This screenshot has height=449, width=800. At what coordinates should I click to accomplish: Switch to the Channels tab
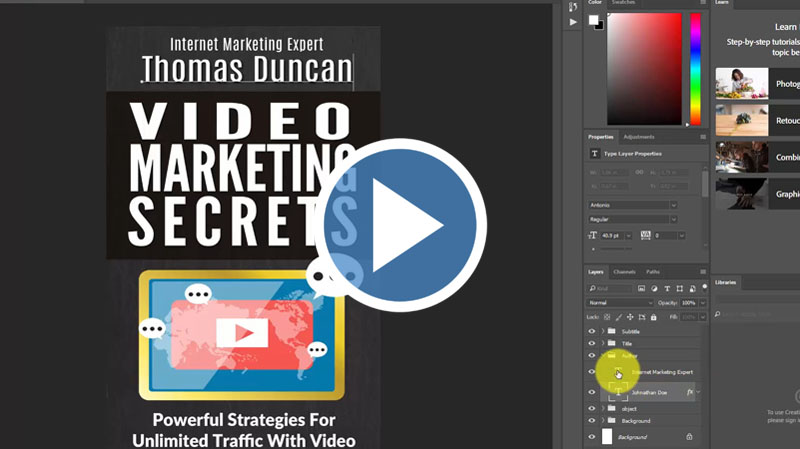(624, 272)
